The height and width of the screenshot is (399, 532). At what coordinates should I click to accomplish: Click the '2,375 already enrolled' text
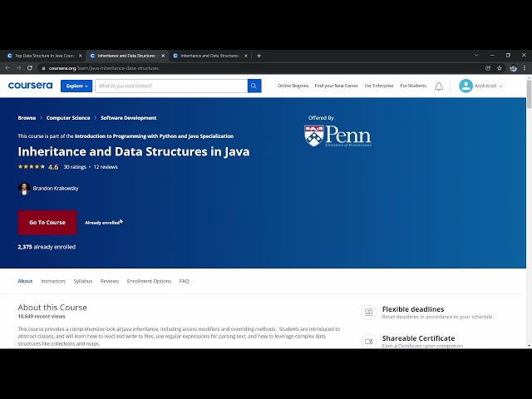(47, 247)
